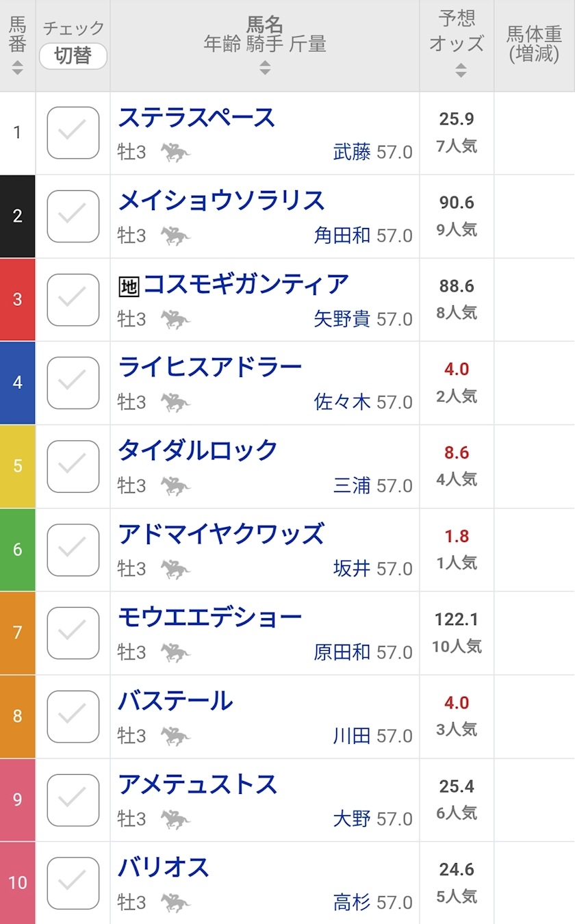Screen dimensions: 575x924
Task: Click the horse icon under バステール
Action: [x=175, y=736]
